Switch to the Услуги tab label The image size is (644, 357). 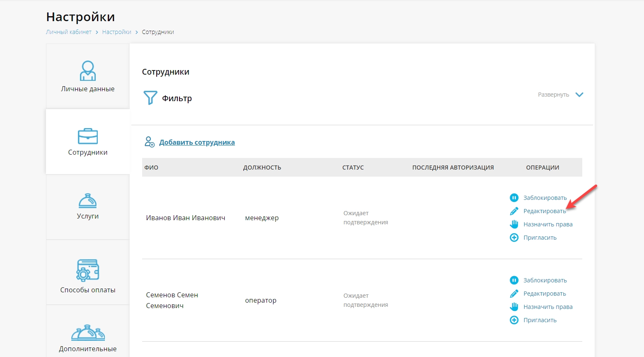click(x=88, y=216)
